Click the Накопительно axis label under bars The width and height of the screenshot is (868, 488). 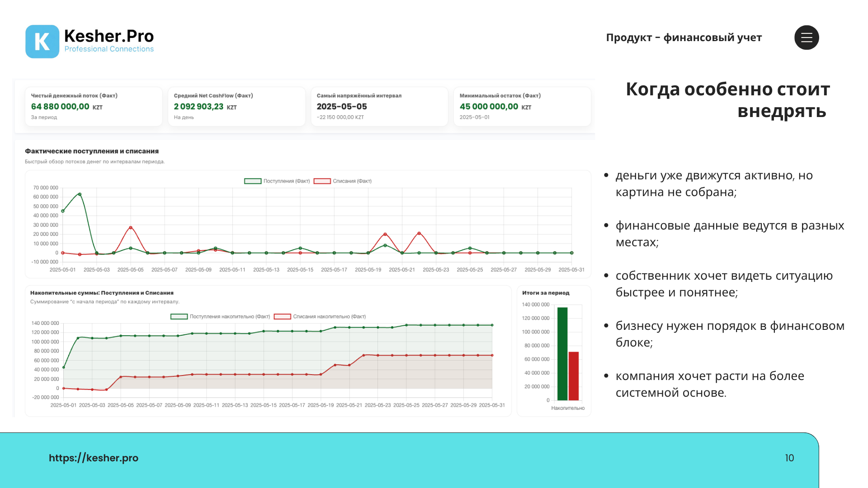click(568, 408)
